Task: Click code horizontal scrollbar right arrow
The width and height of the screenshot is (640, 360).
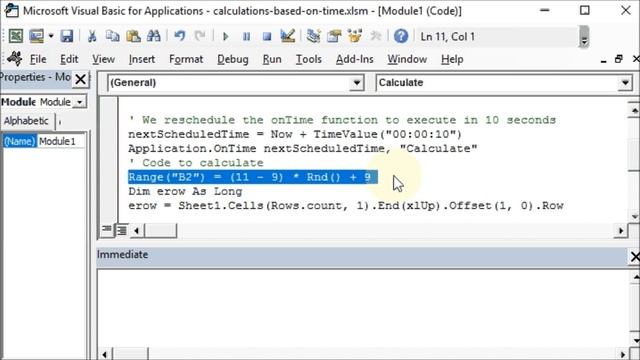Action: pyautogui.click(x=620, y=231)
